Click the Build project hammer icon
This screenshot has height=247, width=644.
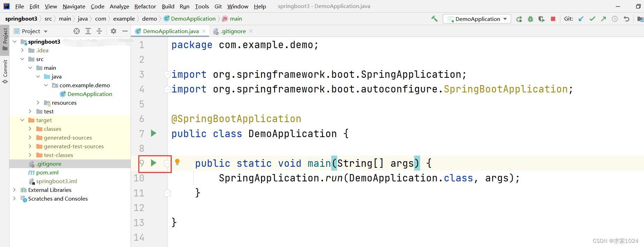pyautogui.click(x=434, y=19)
